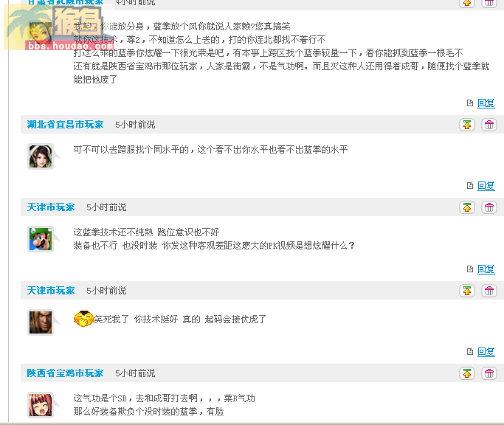Screen dimensions: 504x425
Task: Open the 湖北省宜昌市玩家 username link
Action: (x=65, y=125)
